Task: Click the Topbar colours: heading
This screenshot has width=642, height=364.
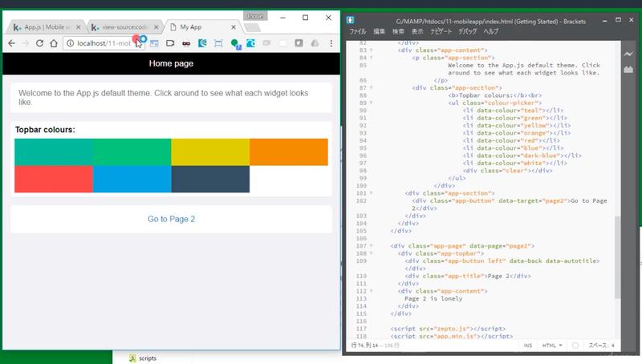Action: point(45,130)
